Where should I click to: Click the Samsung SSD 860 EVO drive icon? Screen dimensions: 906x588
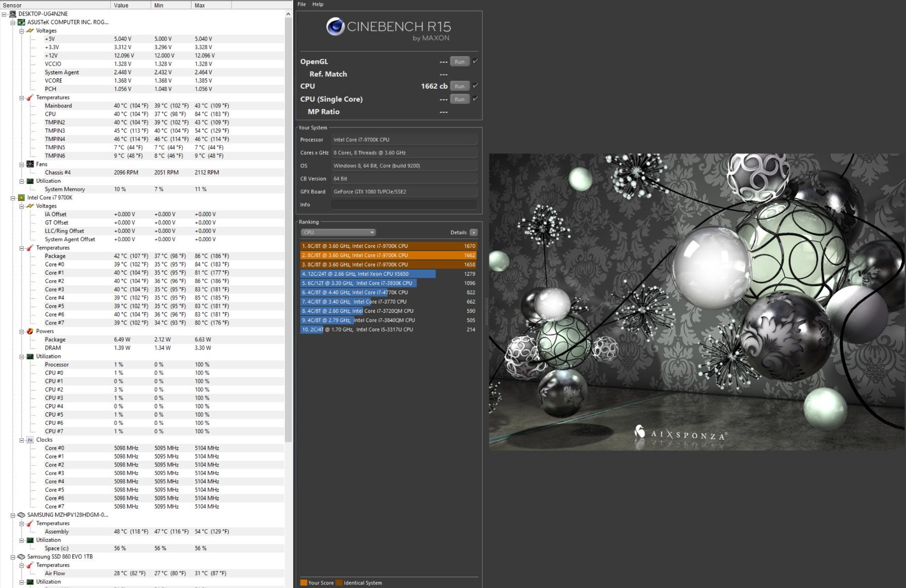click(x=21, y=557)
